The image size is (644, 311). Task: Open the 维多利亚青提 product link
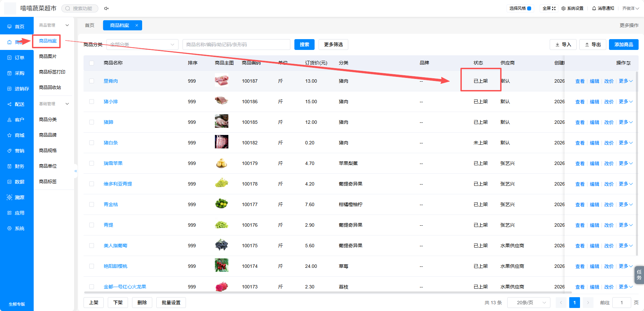[118, 184]
